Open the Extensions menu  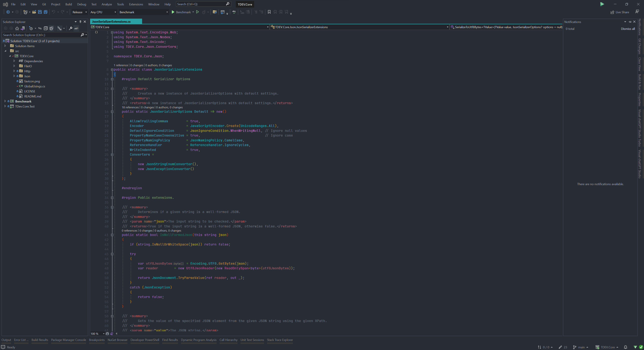(136, 4)
